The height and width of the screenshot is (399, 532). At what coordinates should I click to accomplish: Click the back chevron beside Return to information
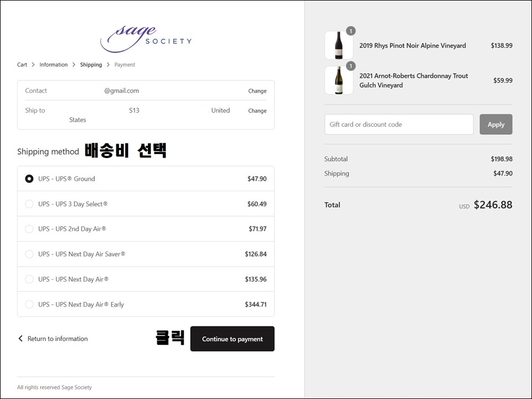pyautogui.click(x=21, y=339)
